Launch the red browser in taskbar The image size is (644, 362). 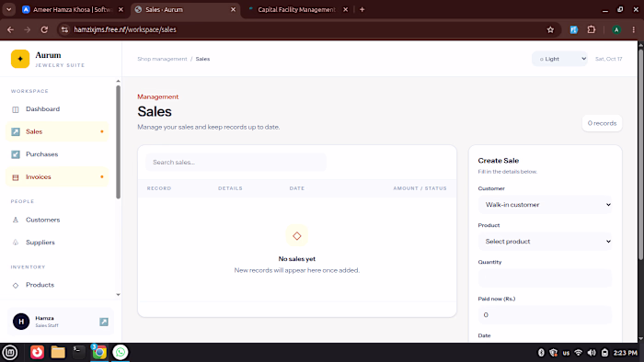tap(37, 352)
